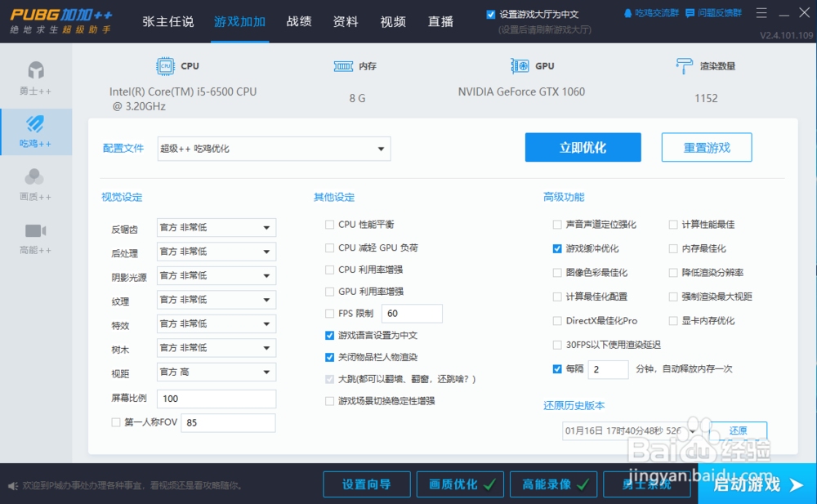Image resolution: width=817 pixels, height=504 pixels.
Task: Switch to the 张主任说 tab
Action: (x=167, y=22)
